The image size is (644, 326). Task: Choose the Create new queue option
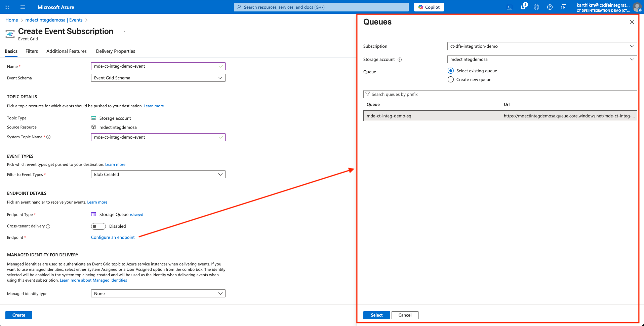coord(451,80)
